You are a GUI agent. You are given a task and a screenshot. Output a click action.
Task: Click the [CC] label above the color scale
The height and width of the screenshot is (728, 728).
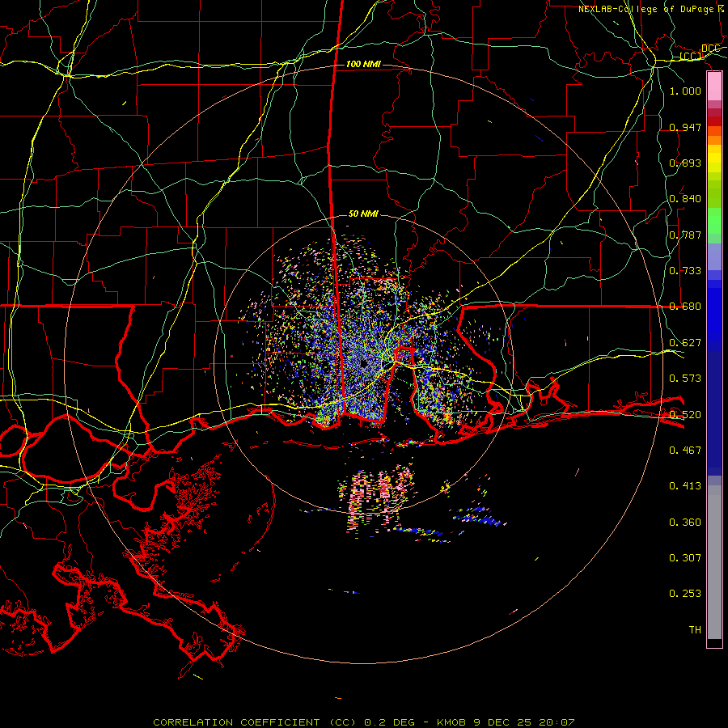point(691,57)
